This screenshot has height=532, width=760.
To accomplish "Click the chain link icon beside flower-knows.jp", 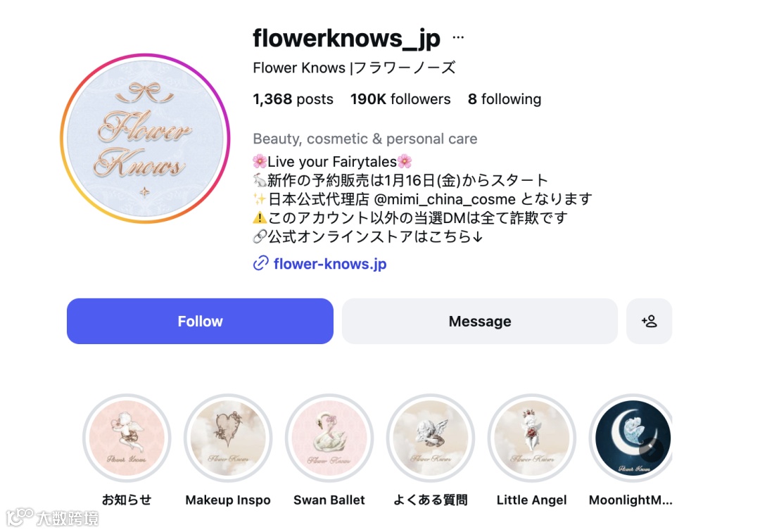I will [x=260, y=264].
